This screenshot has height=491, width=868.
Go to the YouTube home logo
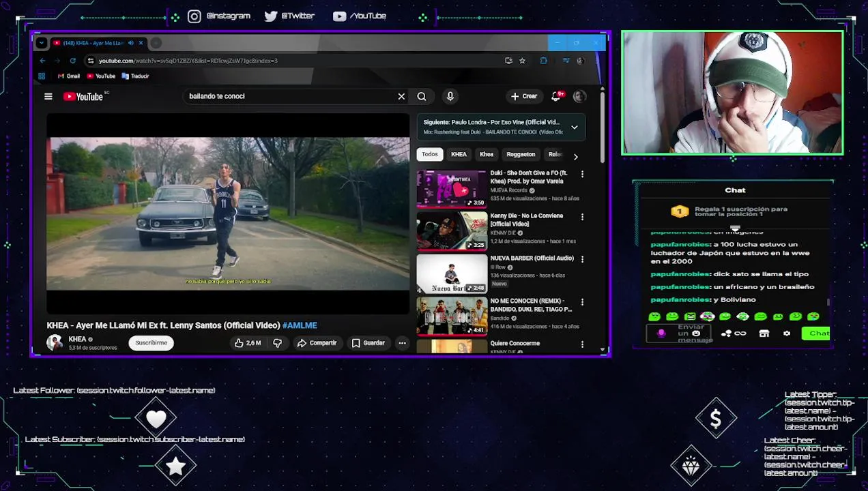[x=83, y=97]
